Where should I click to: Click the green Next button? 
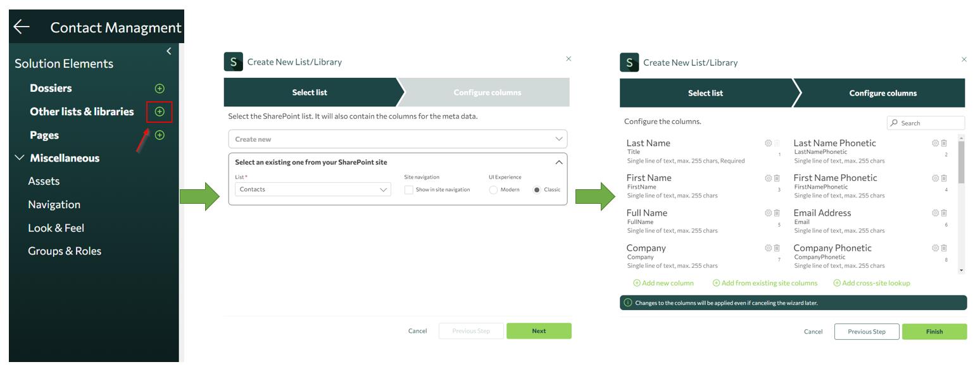(539, 331)
